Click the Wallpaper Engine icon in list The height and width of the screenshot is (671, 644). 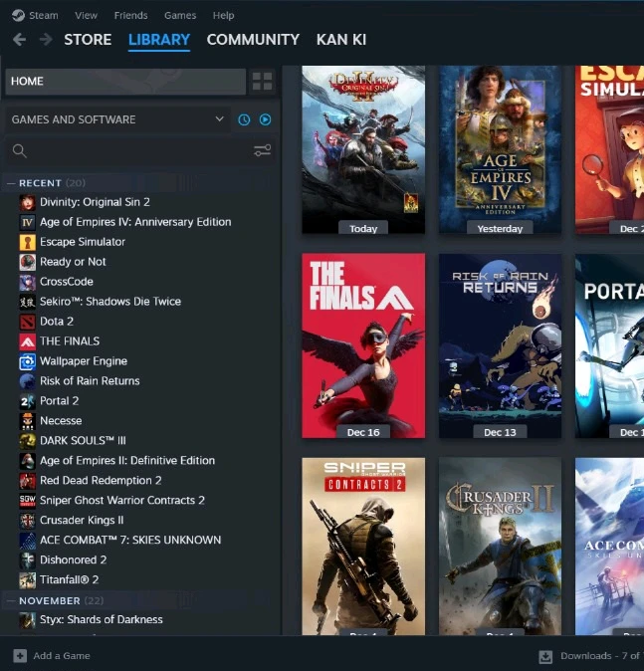click(x=28, y=361)
